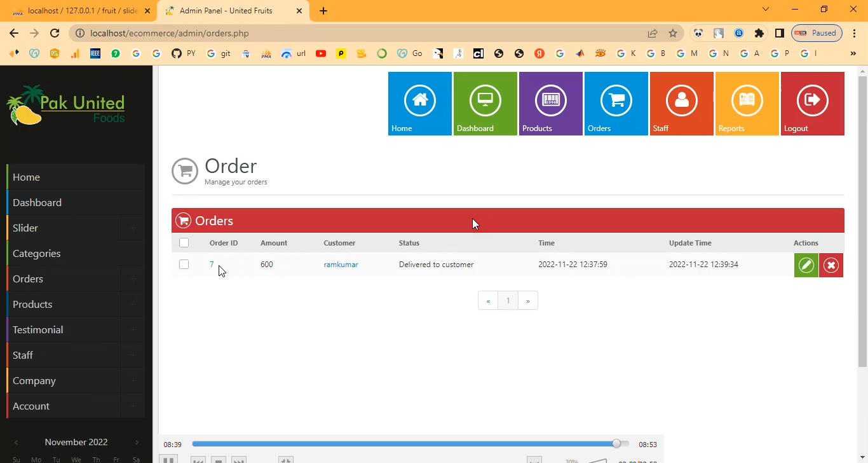Expand the Testimonial sidebar submenu
868x463 pixels.
pyautogui.click(x=133, y=329)
